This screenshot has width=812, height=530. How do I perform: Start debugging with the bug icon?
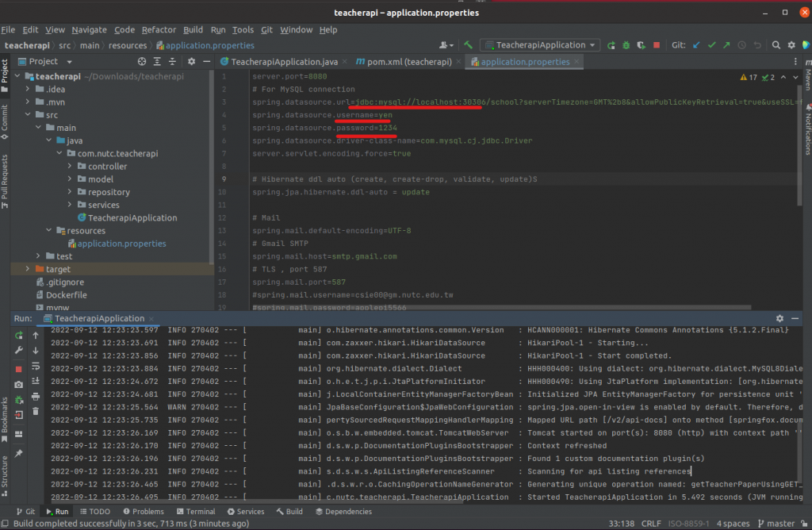(x=626, y=45)
